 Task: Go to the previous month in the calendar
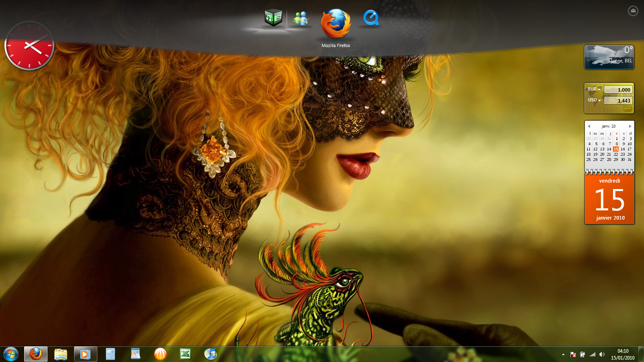tap(588, 126)
